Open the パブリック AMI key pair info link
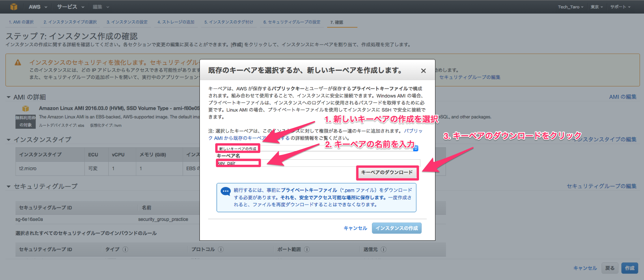644x280 pixels. [x=315, y=134]
